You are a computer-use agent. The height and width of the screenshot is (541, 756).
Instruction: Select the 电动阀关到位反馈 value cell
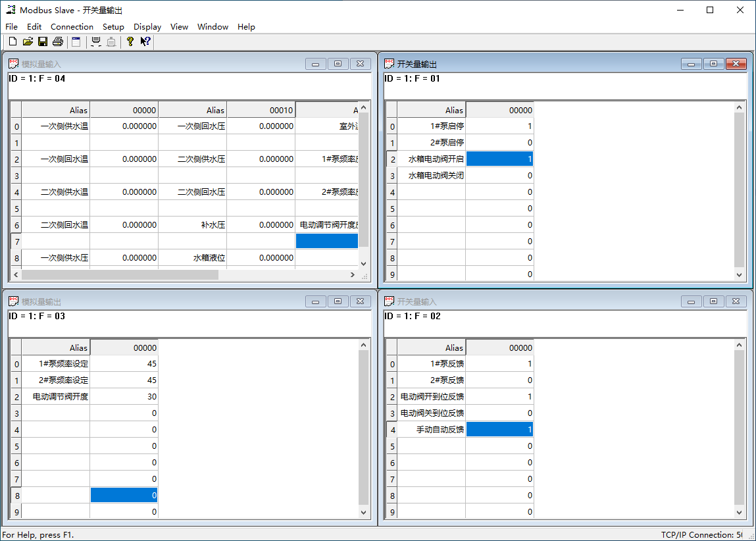coord(499,413)
